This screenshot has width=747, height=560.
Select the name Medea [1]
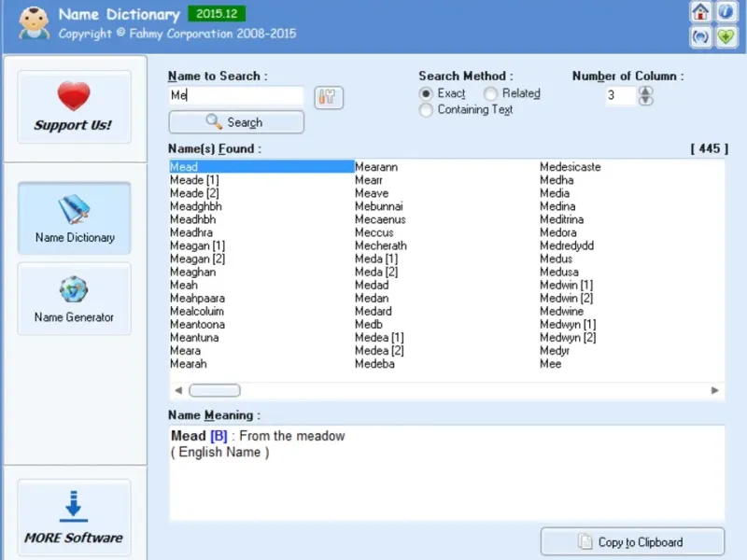click(379, 338)
